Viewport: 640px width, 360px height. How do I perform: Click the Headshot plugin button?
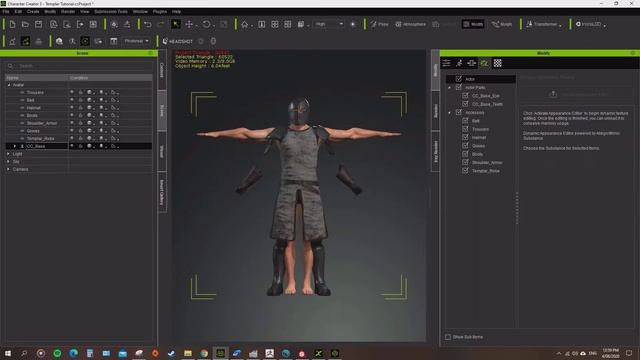click(x=178, y=41)
